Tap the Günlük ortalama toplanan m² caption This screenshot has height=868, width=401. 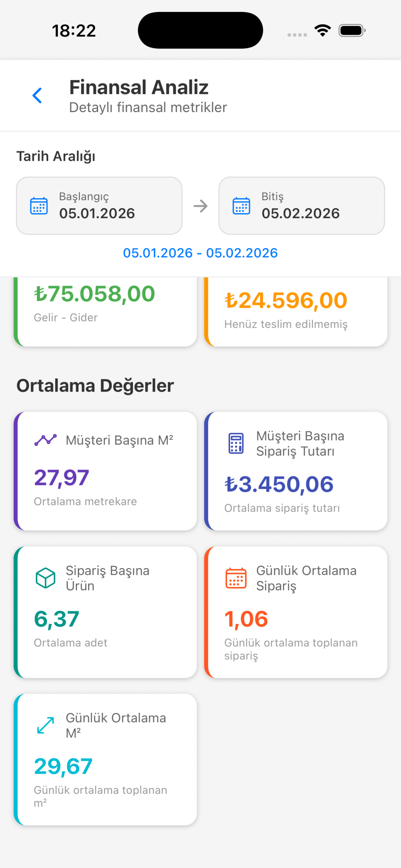[x=100, y=796]
